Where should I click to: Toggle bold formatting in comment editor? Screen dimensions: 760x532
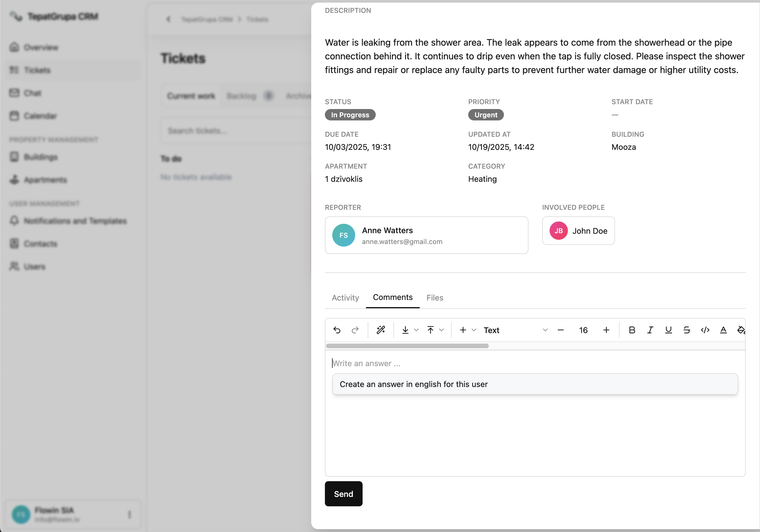tap(632, 330)
